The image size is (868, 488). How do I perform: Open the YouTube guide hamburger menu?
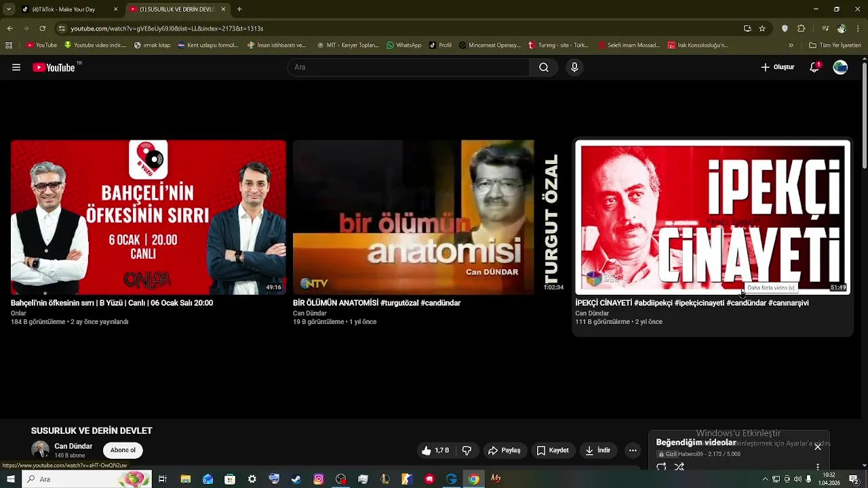coord(16,67)
